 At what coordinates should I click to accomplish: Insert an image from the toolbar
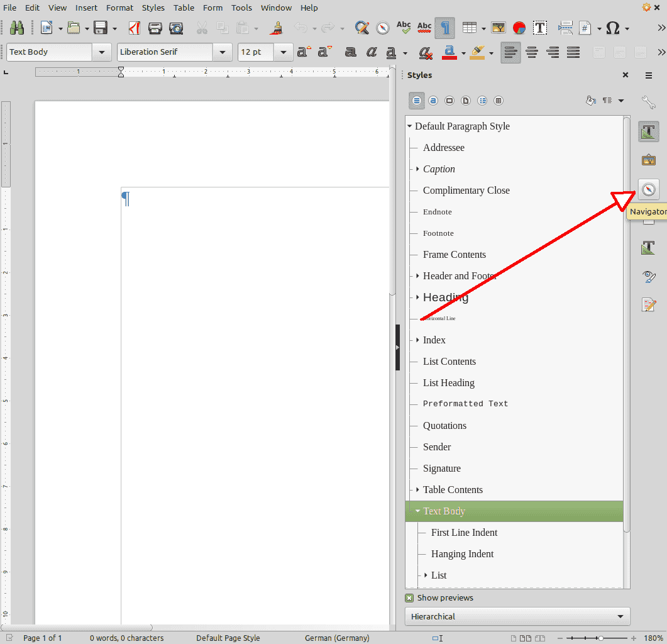[498, 28]
